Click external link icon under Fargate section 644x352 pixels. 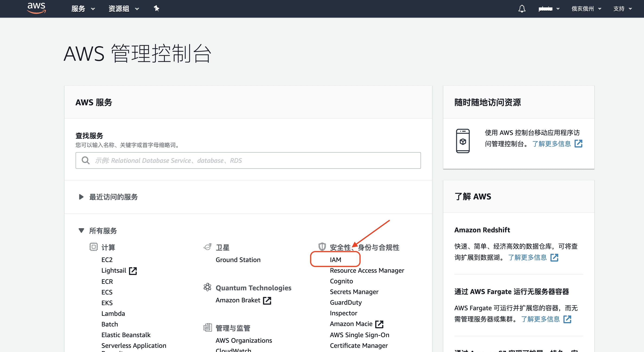[x=567, y=319]
